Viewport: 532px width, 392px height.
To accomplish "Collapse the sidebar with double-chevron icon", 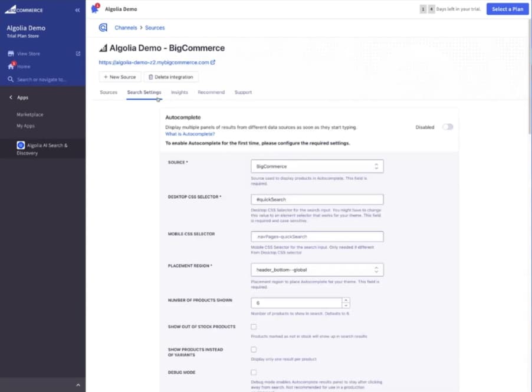I will (77, 10).
